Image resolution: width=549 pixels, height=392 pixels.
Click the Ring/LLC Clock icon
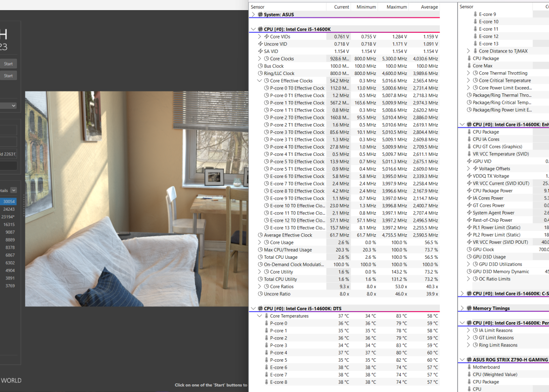[x=260, y=73]
